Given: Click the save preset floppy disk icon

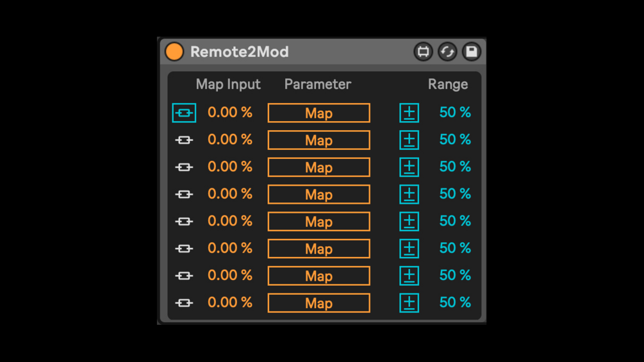Looking at the screenshot, I should click(471, 52).
